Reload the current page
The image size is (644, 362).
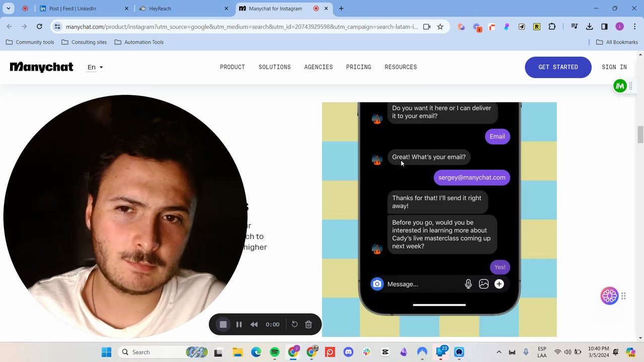click(39, 27)
